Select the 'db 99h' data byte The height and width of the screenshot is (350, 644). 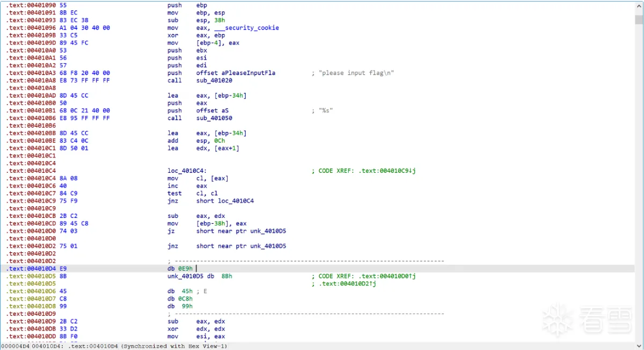pos(180,306)
